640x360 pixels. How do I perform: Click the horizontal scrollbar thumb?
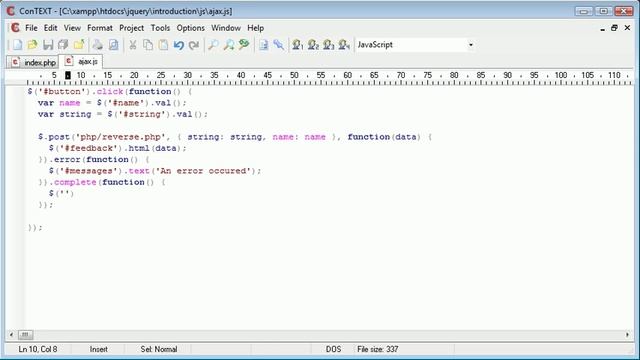pyautogui.click(x=25, y=335)
